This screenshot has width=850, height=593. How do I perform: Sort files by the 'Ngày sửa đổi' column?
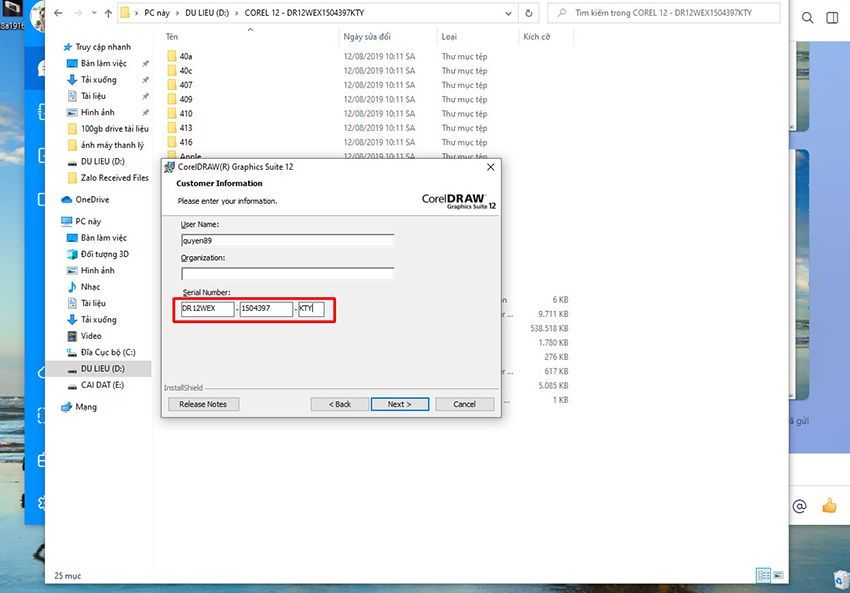pos(367,37)
